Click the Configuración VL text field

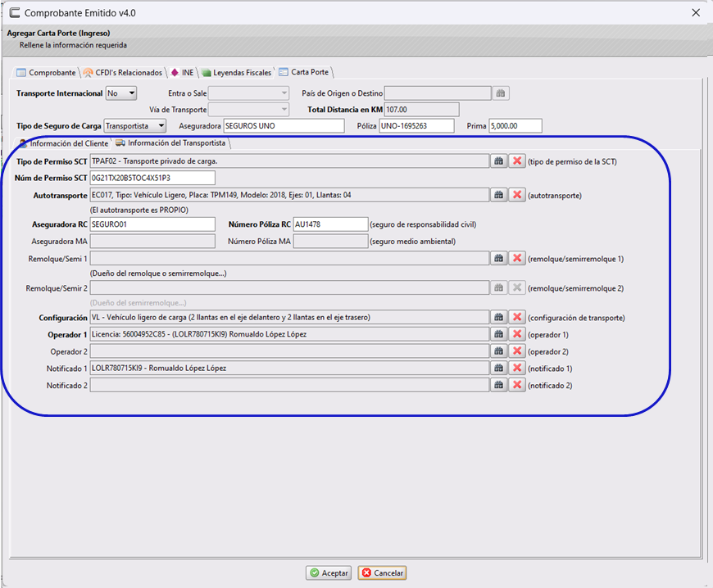pos(289,317)
